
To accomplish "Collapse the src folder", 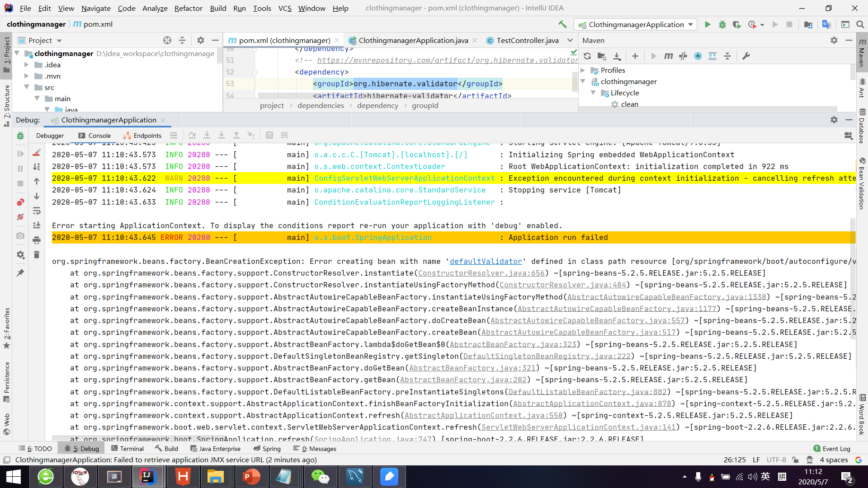I will tap(27, 87).
